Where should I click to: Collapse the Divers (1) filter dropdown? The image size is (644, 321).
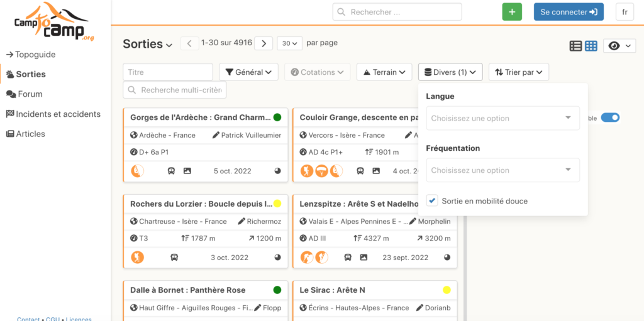[450, 72]
